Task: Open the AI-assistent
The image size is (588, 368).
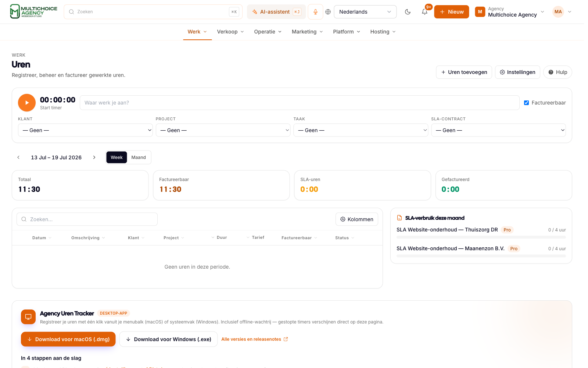Action: (x=276, y=12)
